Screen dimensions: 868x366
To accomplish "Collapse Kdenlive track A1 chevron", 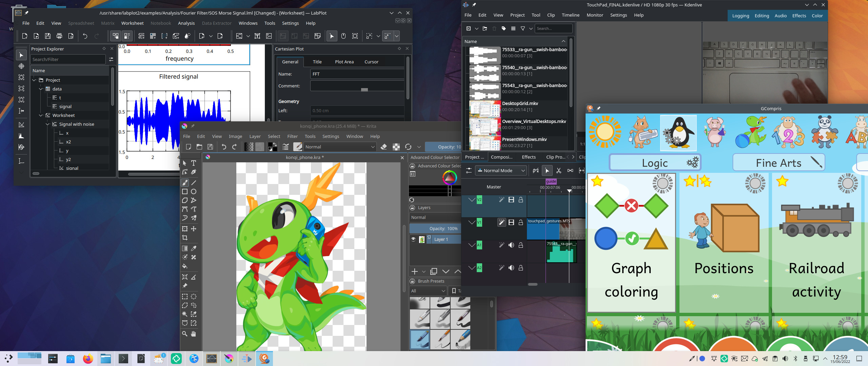I will pos(472,245).
